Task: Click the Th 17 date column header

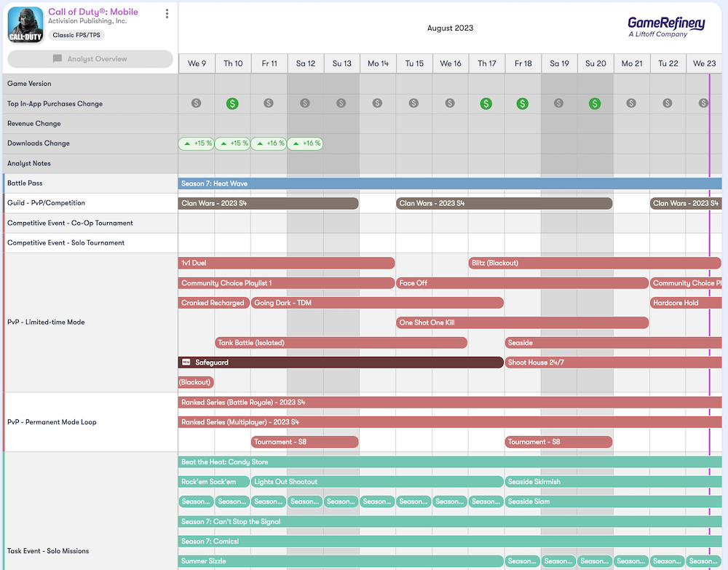Action: [x=486, y=63]
